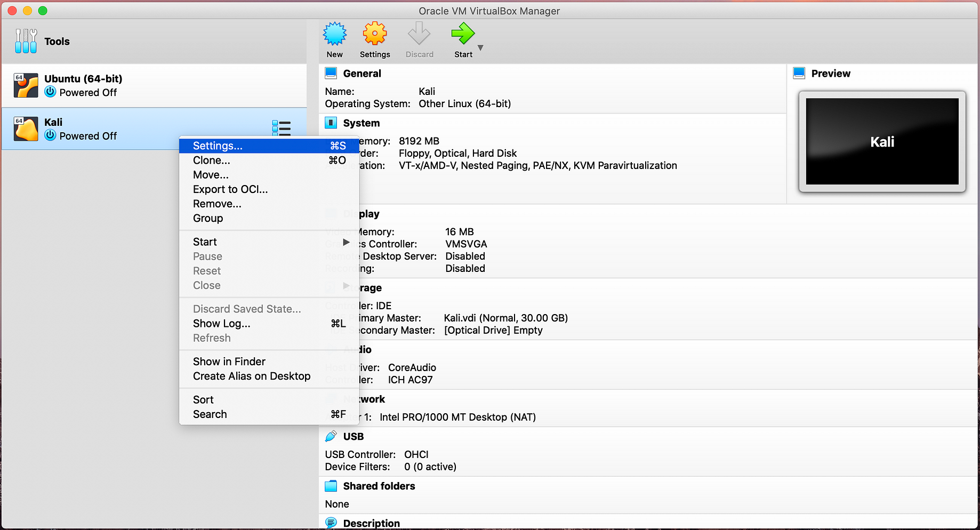Click the Kali preview thumbnail
Screen dimensions: 980x530
pyautogui.click(x=882, y=141)
